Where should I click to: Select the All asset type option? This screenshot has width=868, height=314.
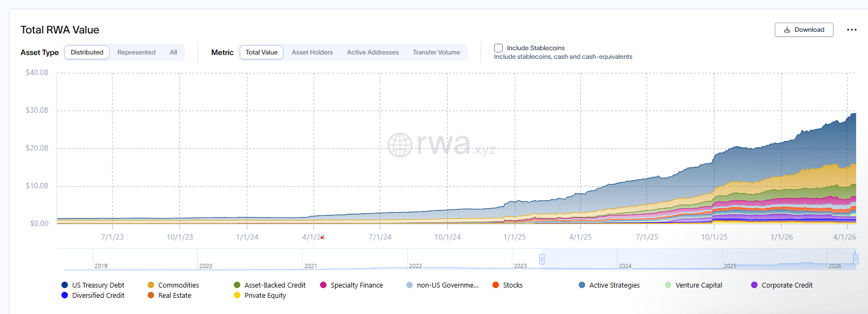pos(173,52)
